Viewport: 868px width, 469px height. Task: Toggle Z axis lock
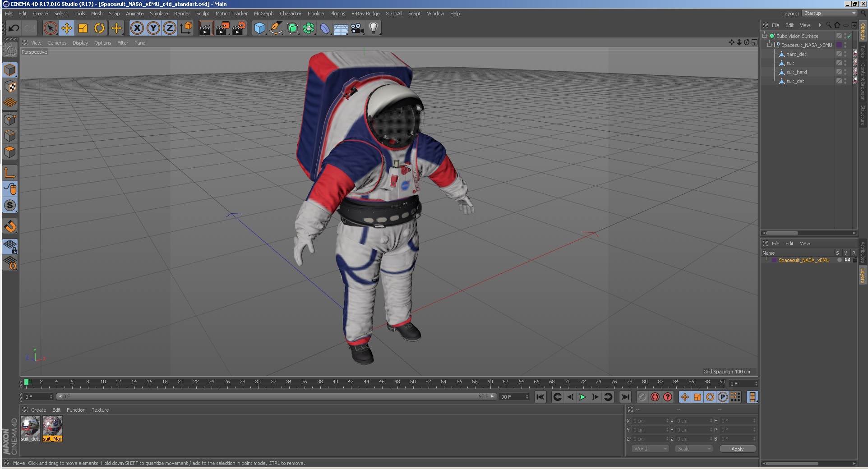tap(170, 28)
